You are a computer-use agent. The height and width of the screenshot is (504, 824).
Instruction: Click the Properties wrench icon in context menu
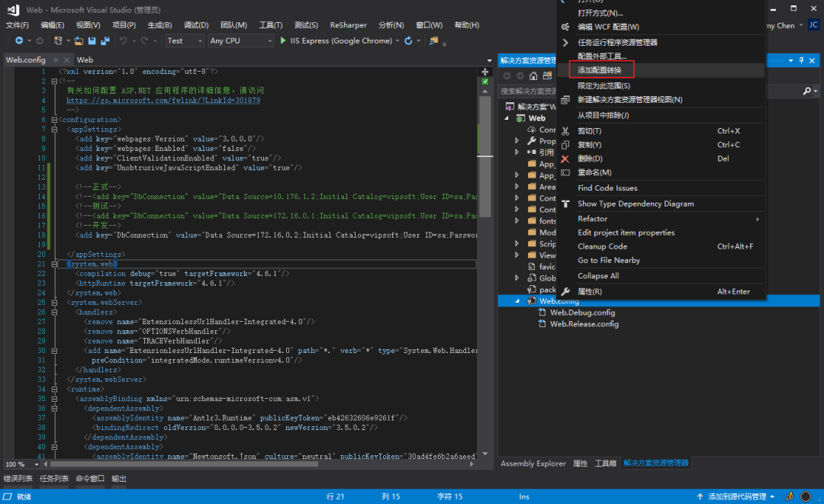point(565,291)
